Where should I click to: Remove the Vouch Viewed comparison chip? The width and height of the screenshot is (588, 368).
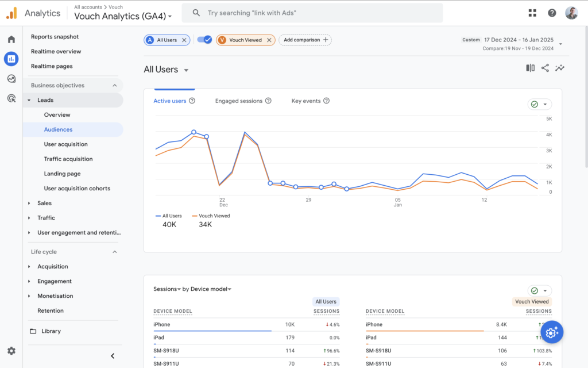click(269, 40)
